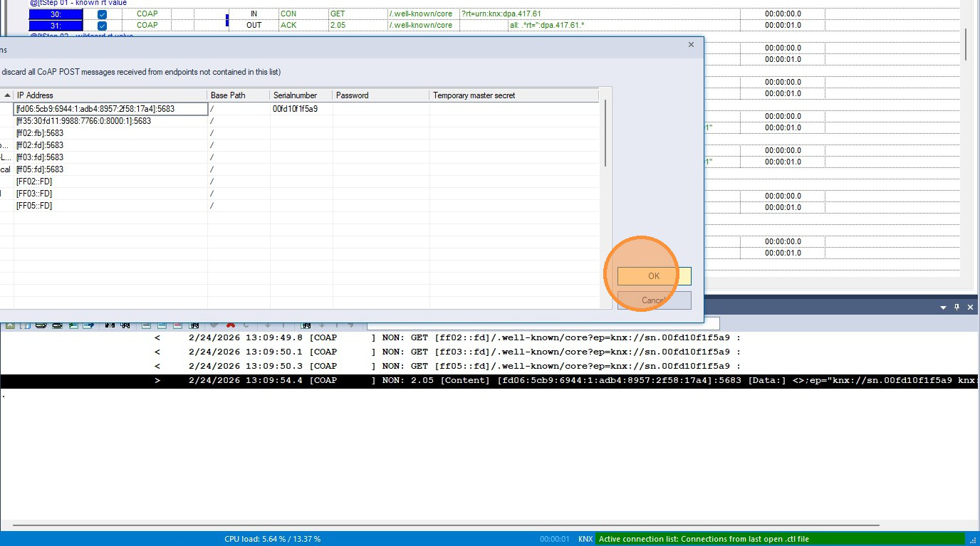Click the 2.05 code cell in row 31
Screen dimensions: 980x546
pos(358,26)
